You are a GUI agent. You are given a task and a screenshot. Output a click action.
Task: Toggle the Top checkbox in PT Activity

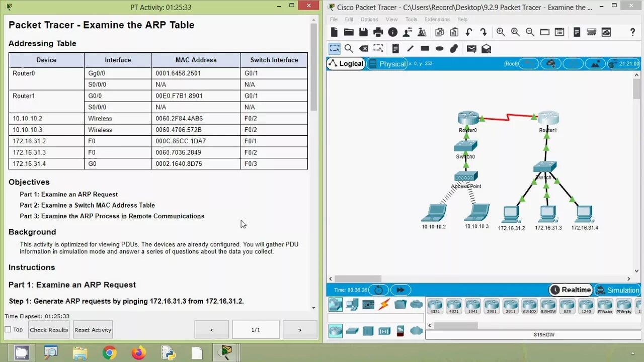coord(8,329)
